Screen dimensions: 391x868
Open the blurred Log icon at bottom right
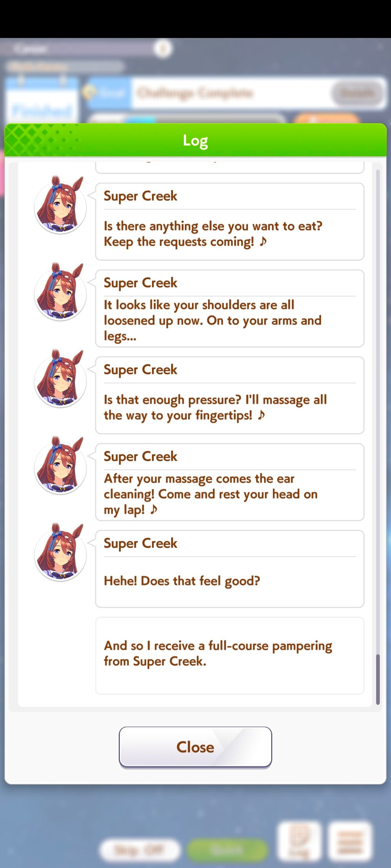point(299,842)
